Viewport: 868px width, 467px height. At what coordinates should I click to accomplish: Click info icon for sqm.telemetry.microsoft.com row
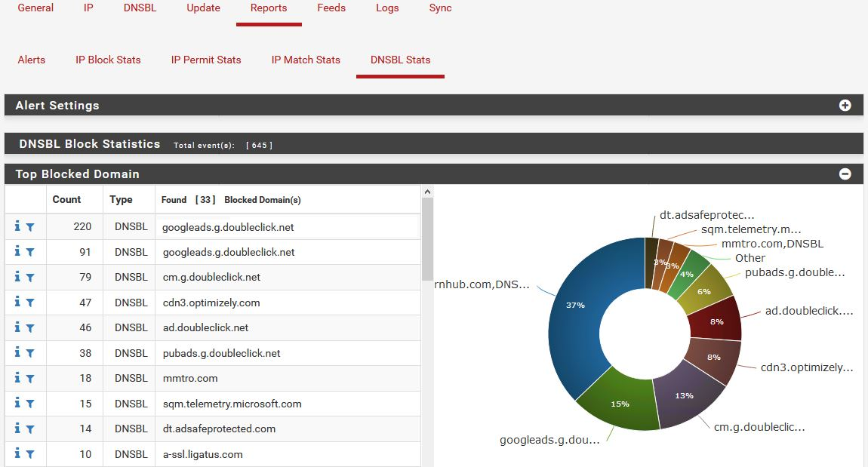pos(17,404)
